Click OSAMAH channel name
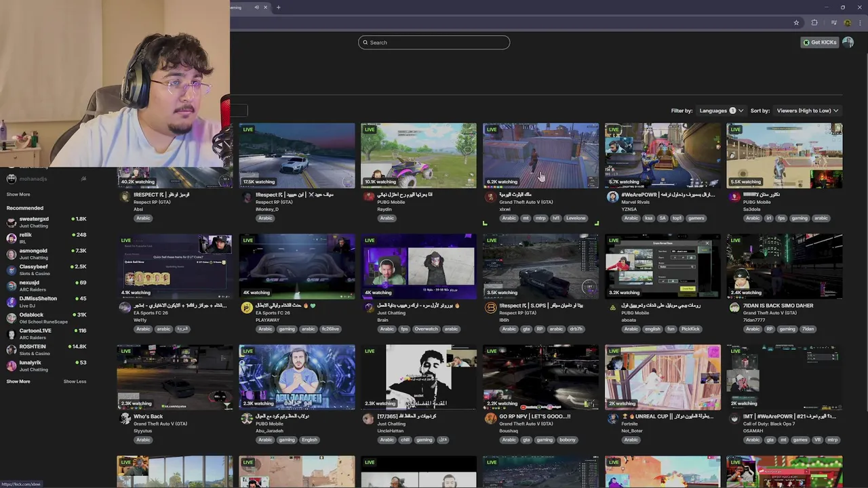Viewport: 868px width, 488px height. [x=753, y=431]
